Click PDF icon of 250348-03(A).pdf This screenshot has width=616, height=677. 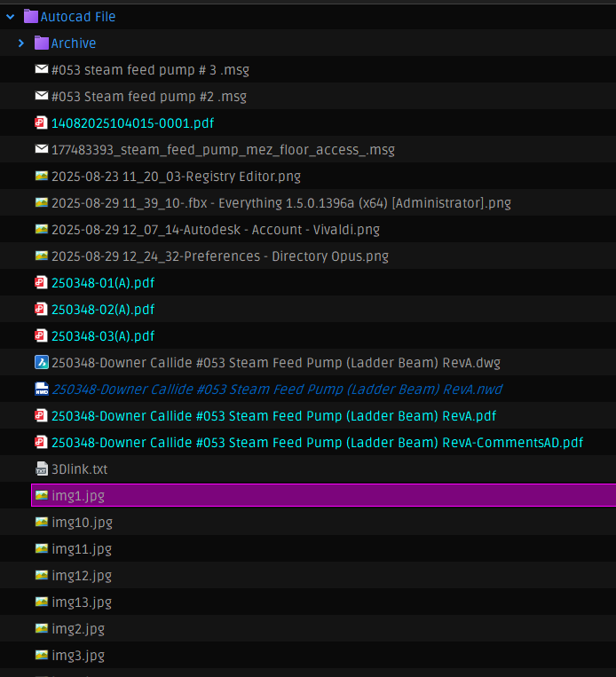point(41,335)
